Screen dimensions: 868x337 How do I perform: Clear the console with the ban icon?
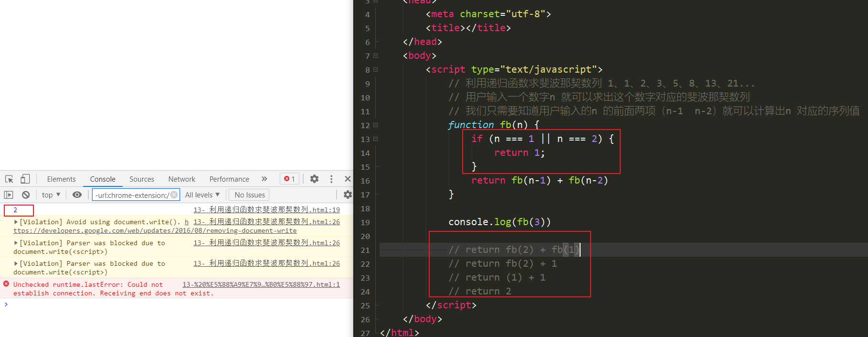tap(26, 195)
